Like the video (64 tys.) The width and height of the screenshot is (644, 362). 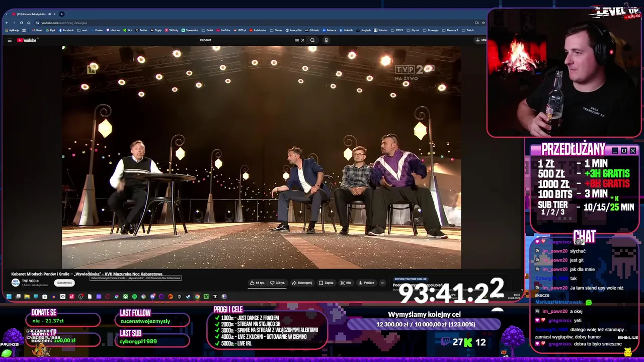(x=258, y=283)
